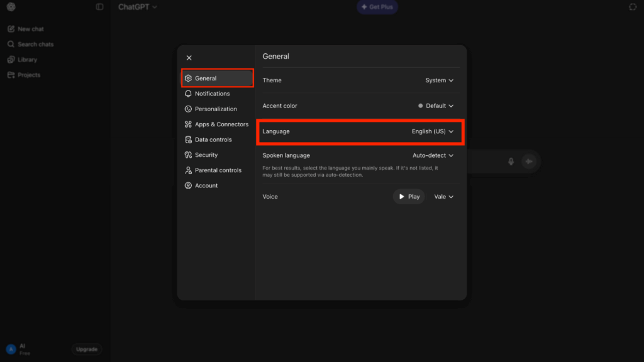Toggle the sidebar collapse icon
The image size is (644, 362).
click(x=99, y=7)
